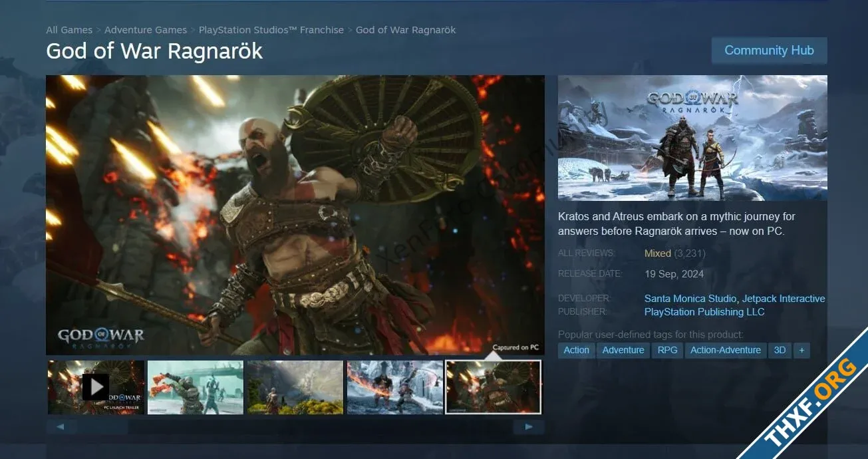
Task: Select the Adventure tag
Action: click(623, 350)
